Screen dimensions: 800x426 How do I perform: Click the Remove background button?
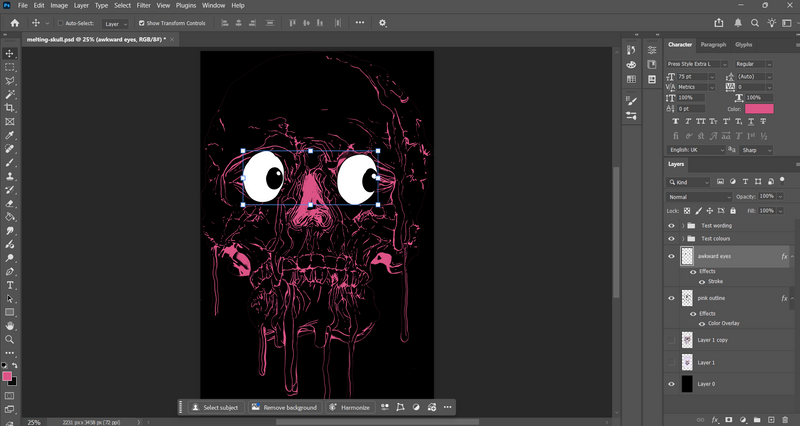pyautogui.click(x=285, y=407)
